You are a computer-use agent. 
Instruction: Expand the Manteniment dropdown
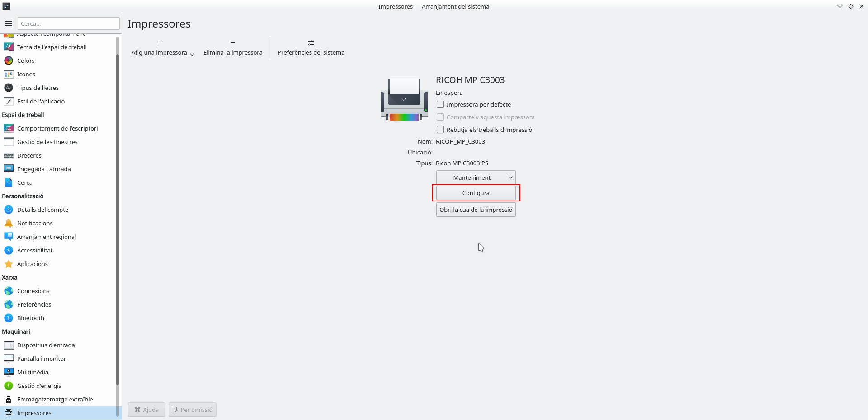coord(476,177)
